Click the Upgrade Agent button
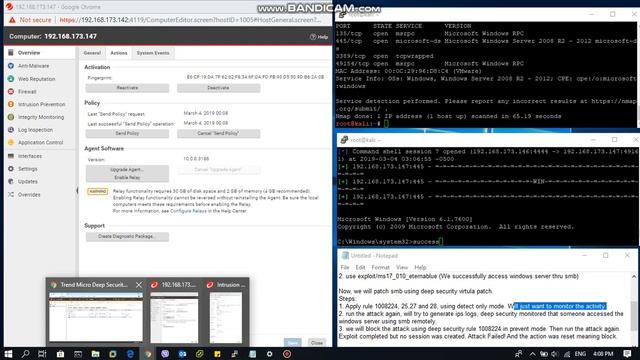Viewport: 640px width, 360px height. [x=127, y=169]
